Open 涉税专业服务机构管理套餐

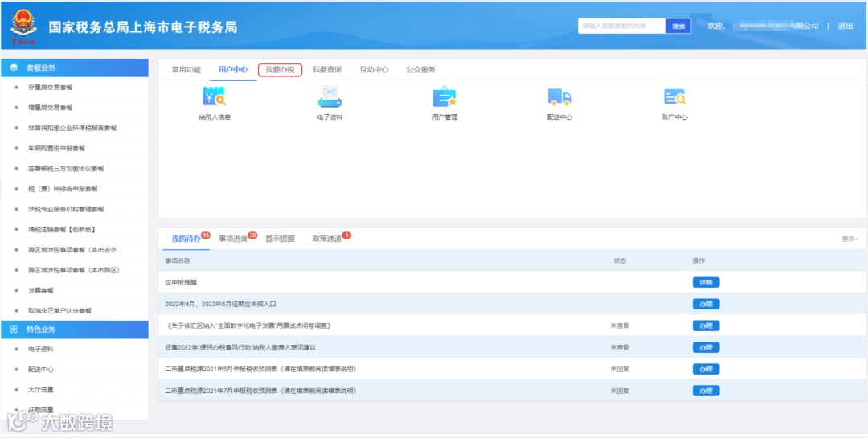[x=66, y=209]
